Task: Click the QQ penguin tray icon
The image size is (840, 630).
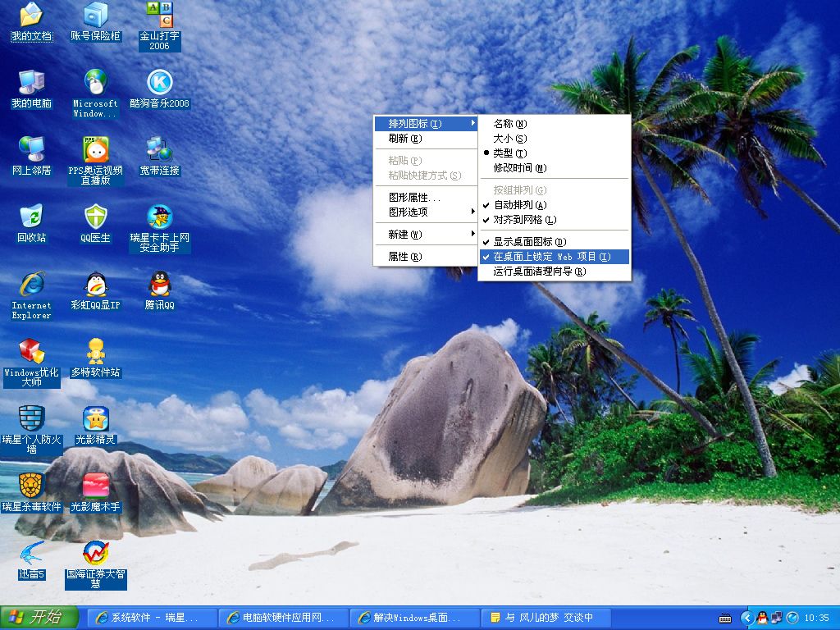Action: [762, 619]
